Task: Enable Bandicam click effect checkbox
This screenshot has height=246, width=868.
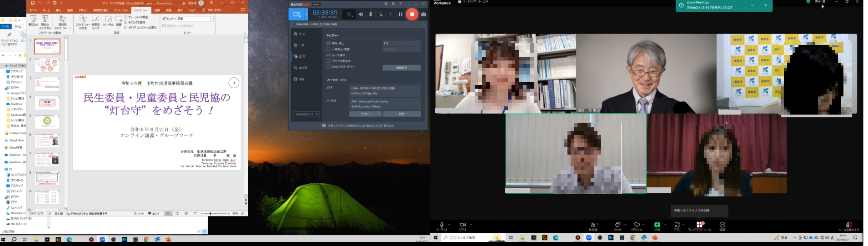Action: coord(328,61)
